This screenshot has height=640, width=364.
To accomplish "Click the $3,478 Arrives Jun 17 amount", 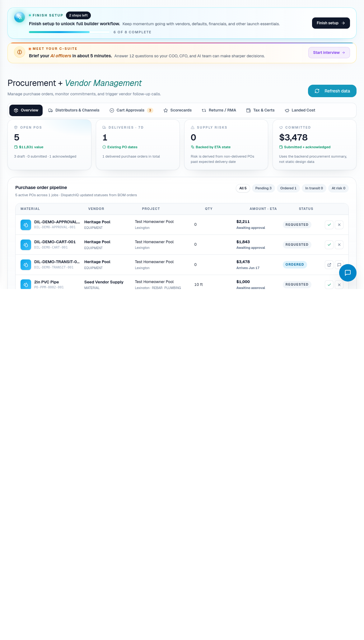I will 248,265.
